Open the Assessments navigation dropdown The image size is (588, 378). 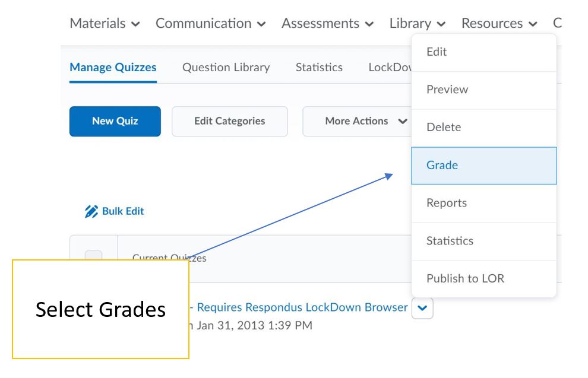click(x=328, y=24)
